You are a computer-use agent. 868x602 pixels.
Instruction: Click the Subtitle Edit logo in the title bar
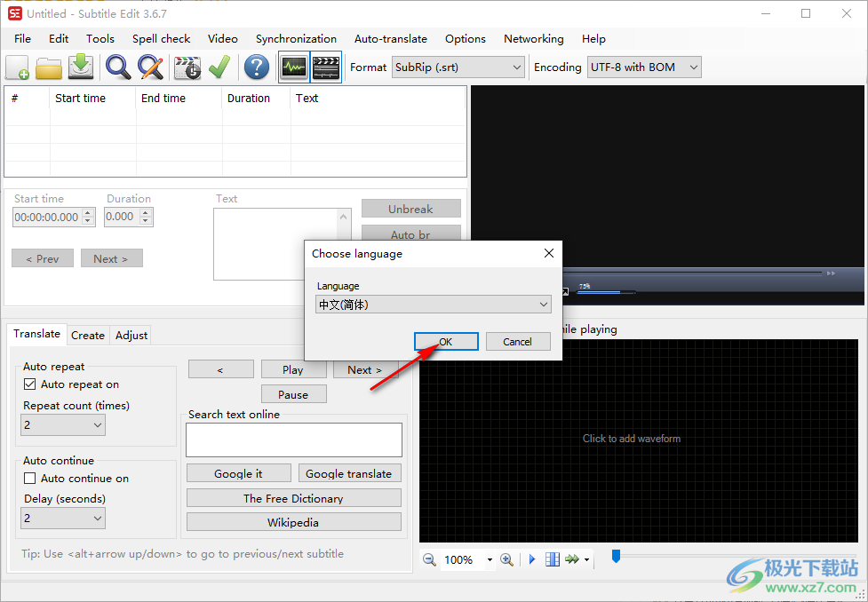pyautogui.click(x=15, y=14)
